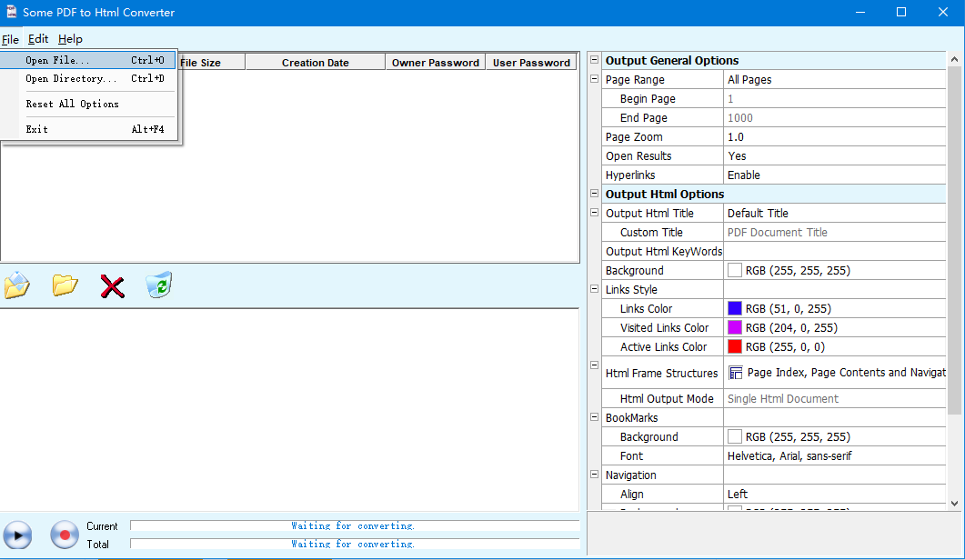Collapse the Links Style group
This screenshot has height=560, width=965.
click(x=595, y=288)
